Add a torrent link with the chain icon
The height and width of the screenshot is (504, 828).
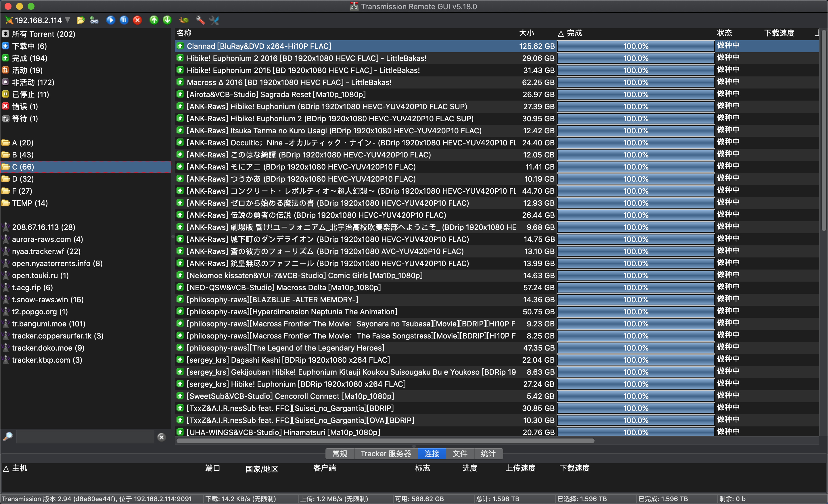coord(94,20)
